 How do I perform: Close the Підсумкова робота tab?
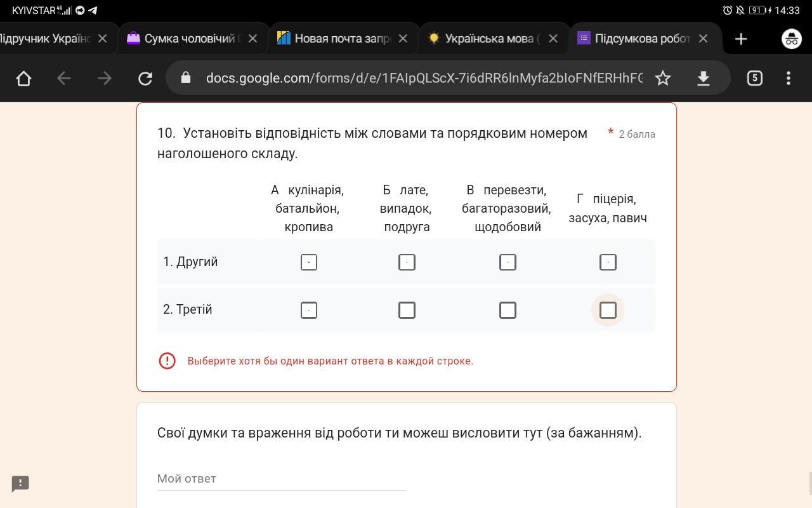coord(703,39)
